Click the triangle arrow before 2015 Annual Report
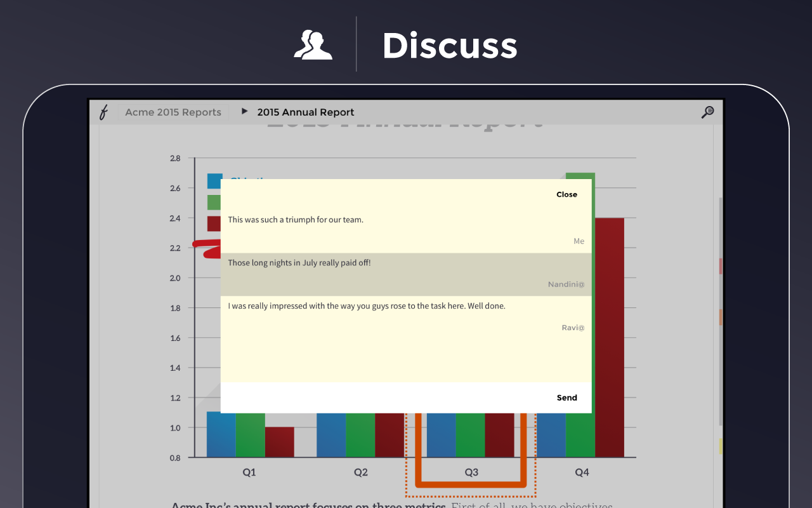 pos(244,112)
